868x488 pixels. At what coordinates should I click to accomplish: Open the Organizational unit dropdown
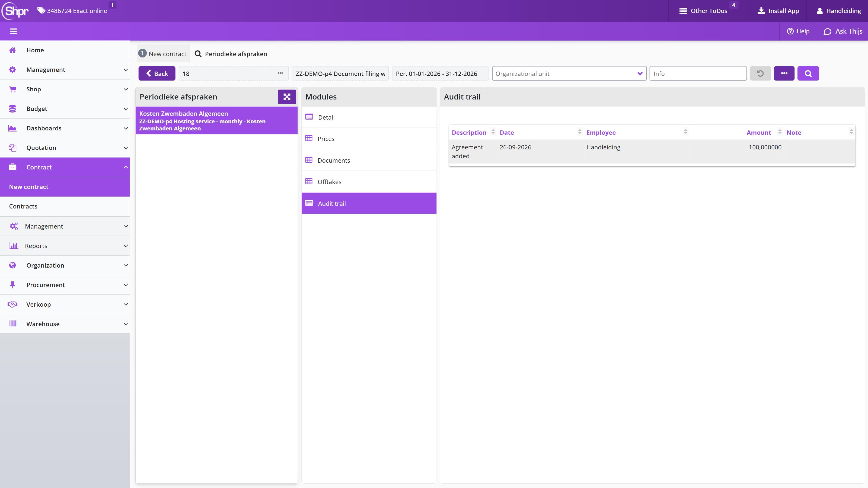click(569, 73)
